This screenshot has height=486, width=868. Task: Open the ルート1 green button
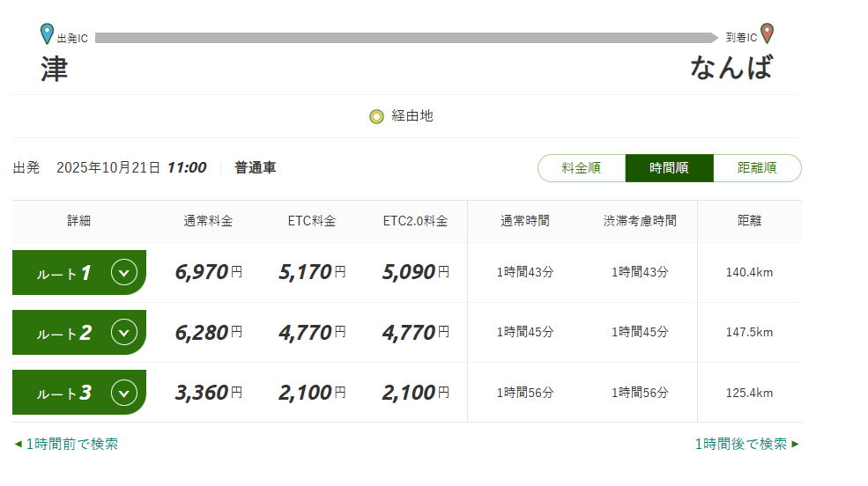pos(63,273)
